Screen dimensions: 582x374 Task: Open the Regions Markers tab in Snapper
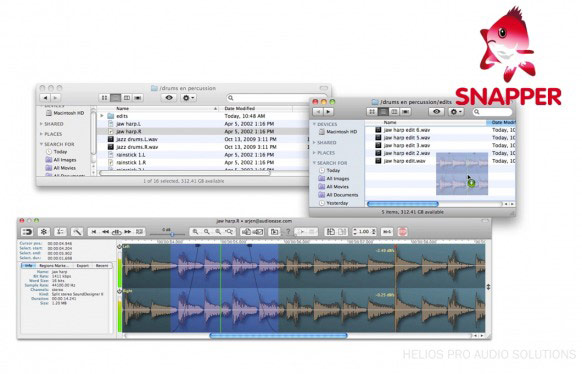[x=54, y=266]
